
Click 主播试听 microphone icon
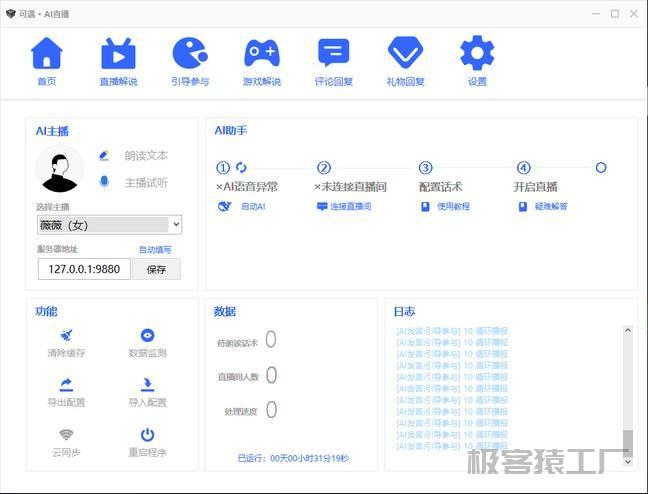coord(104,182)
